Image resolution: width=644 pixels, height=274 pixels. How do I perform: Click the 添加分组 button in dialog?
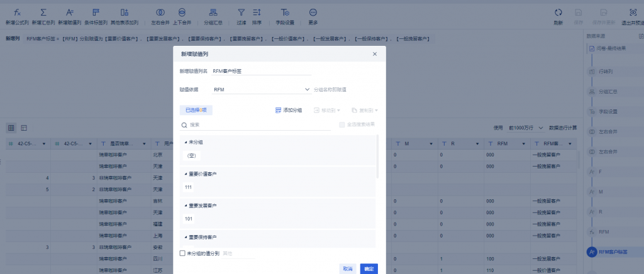point(288,111)
